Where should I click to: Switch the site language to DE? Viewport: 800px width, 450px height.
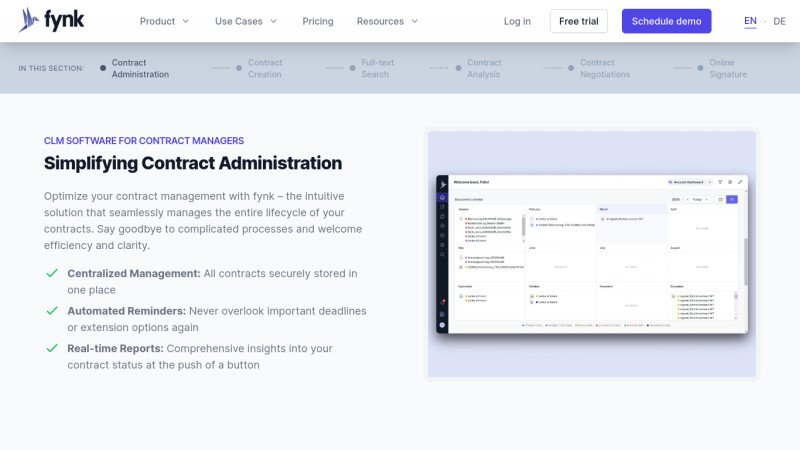click(x=779, y=21)
